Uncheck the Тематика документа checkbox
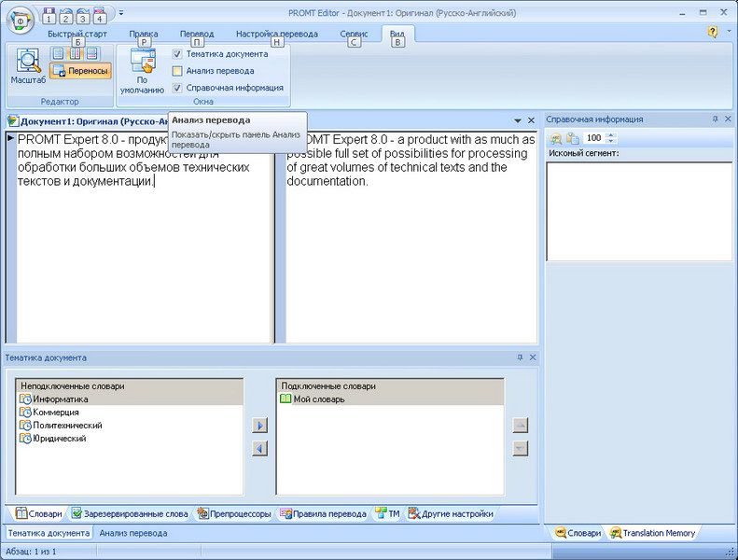 click(177, 54)
